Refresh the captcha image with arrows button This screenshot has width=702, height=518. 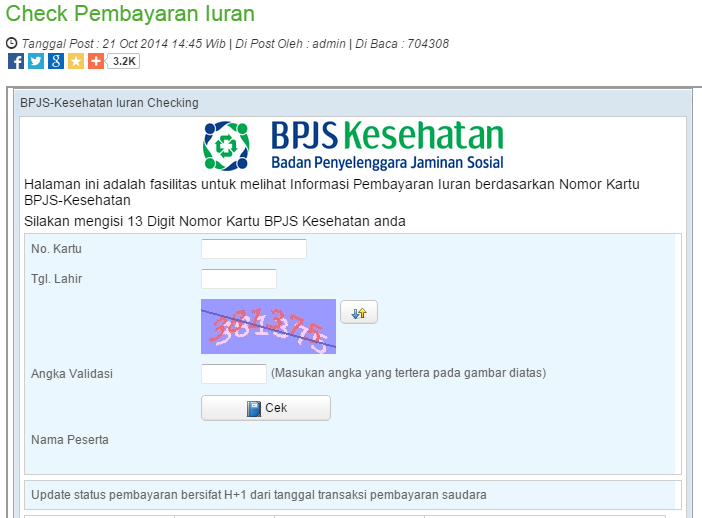click(x=359, y=312)
